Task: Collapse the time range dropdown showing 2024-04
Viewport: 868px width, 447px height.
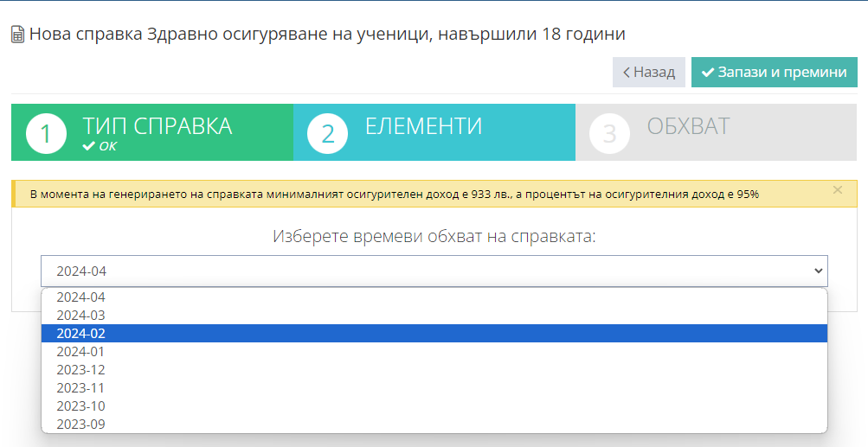Action: tap(434, 271)
